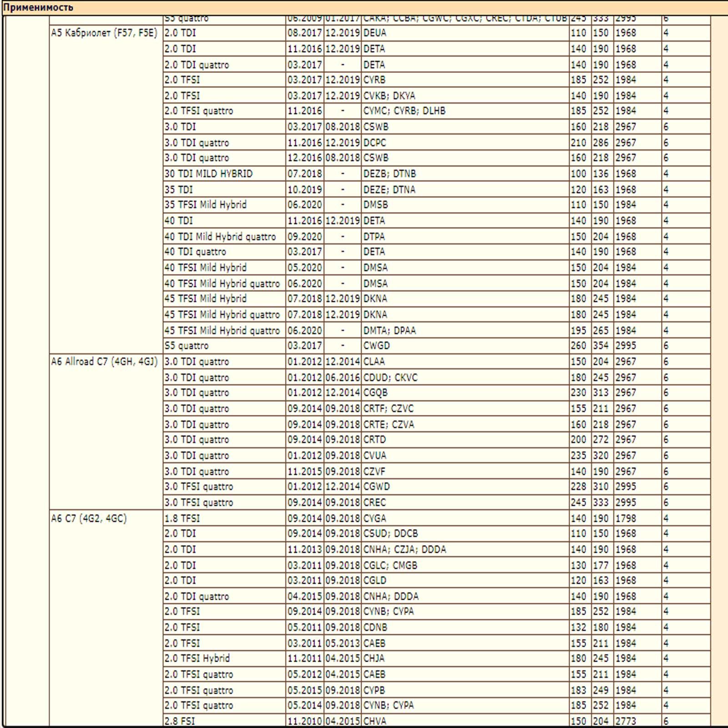Select the CVUA engine code
The height and width of the screenshot is (728, 728).
374,455
